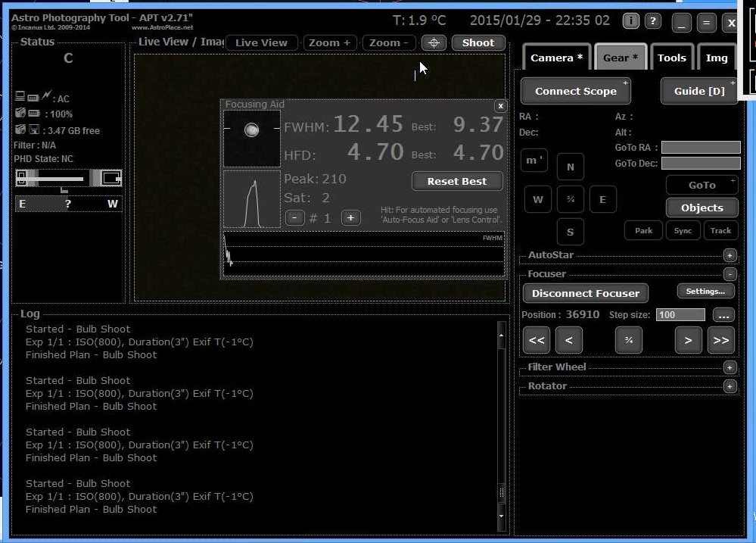756x543 pixels.
Task: Open the Objects browser
Action: [702, 208]
